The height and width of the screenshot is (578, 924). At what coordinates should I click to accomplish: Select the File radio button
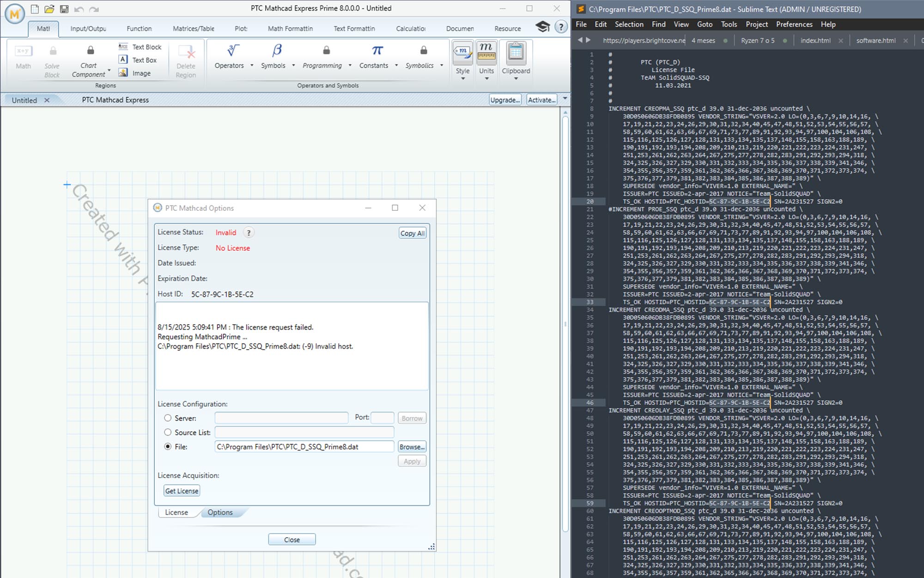pos(168,447)
